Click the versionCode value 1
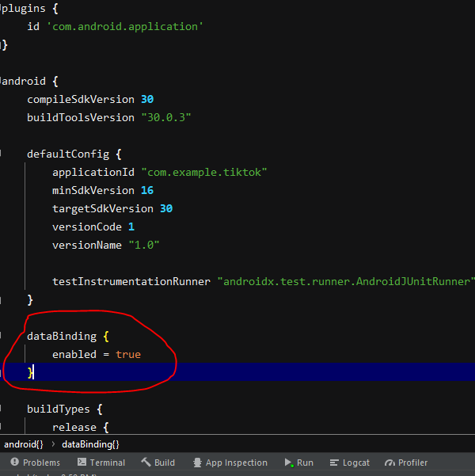The image size is (475, 476). coord(131,227)
